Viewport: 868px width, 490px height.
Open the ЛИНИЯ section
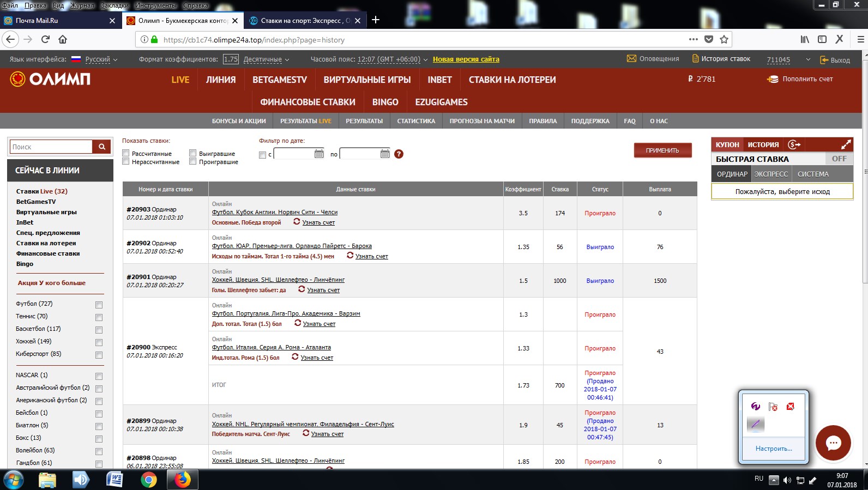point(221,80)
